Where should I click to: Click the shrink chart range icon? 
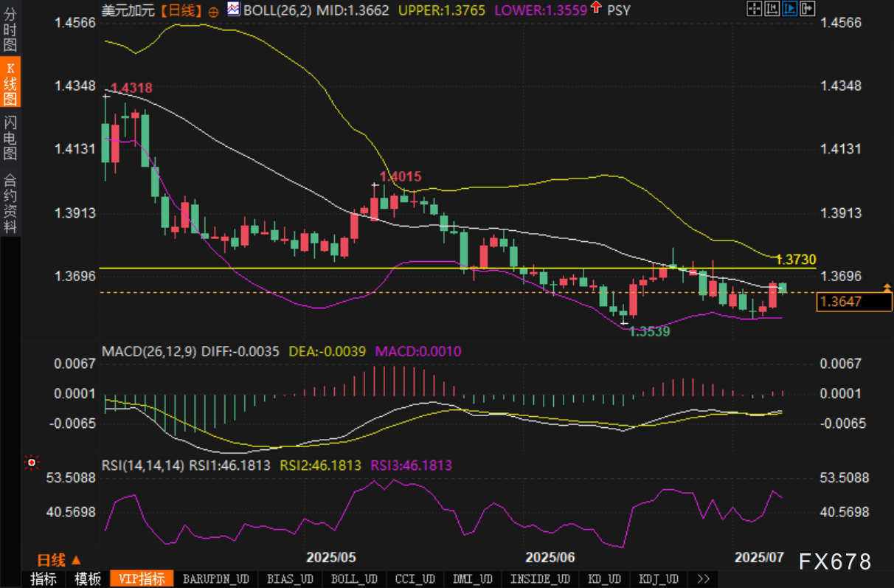pyautogui.click(x=772, y=9)
